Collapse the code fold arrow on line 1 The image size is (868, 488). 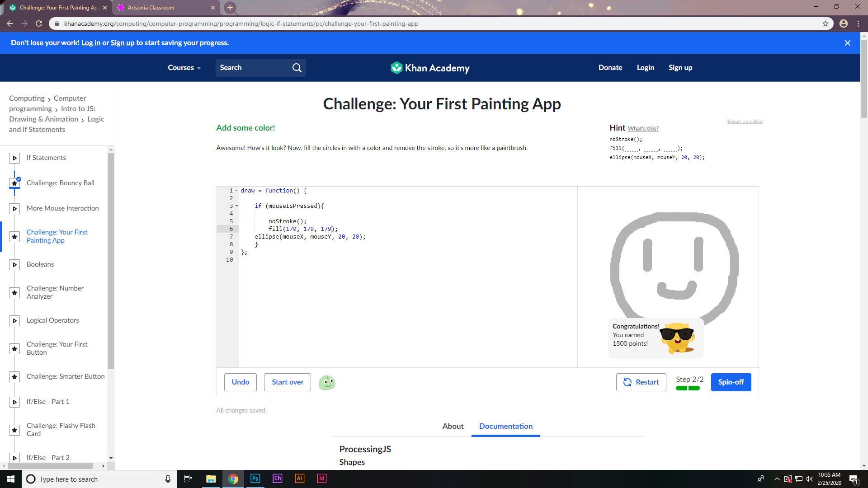(236, 191)
